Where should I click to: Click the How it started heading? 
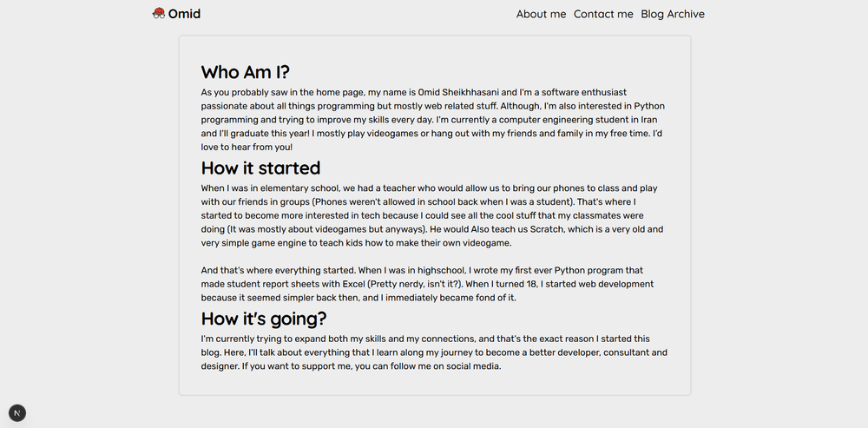(x=260, y=168)
